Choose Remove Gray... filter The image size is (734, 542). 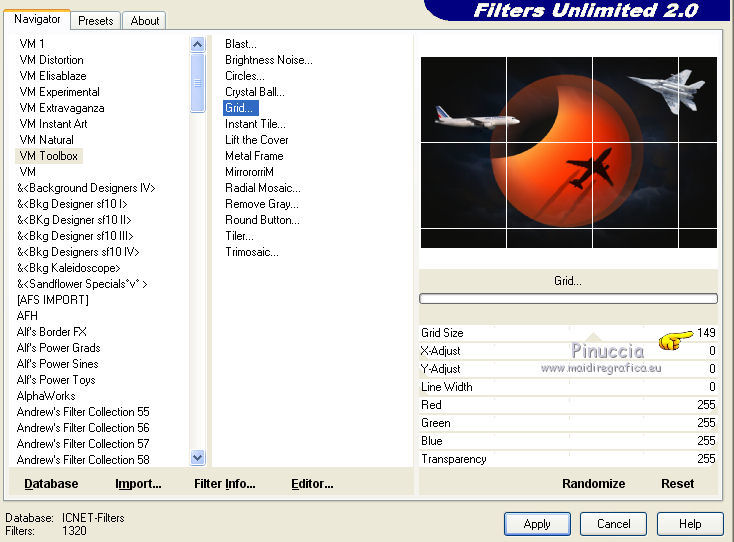pyautogui.click(x=262, y=204)
